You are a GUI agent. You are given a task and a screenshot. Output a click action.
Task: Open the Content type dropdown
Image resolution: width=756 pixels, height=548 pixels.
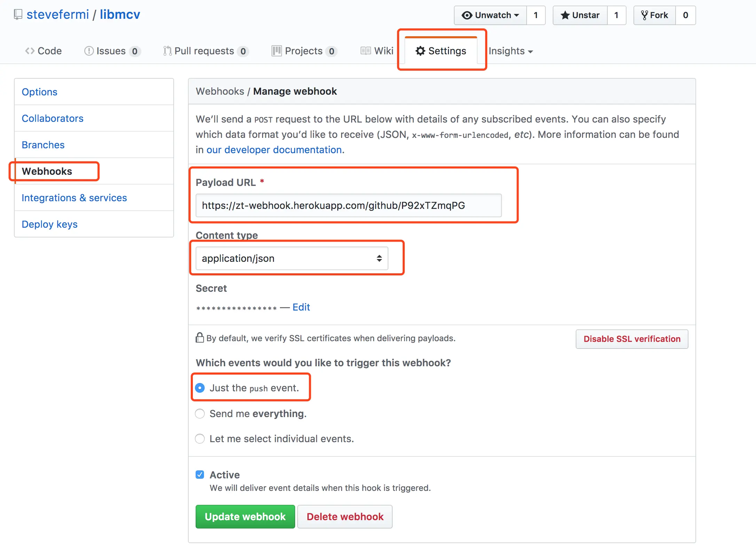click(292, 258)
